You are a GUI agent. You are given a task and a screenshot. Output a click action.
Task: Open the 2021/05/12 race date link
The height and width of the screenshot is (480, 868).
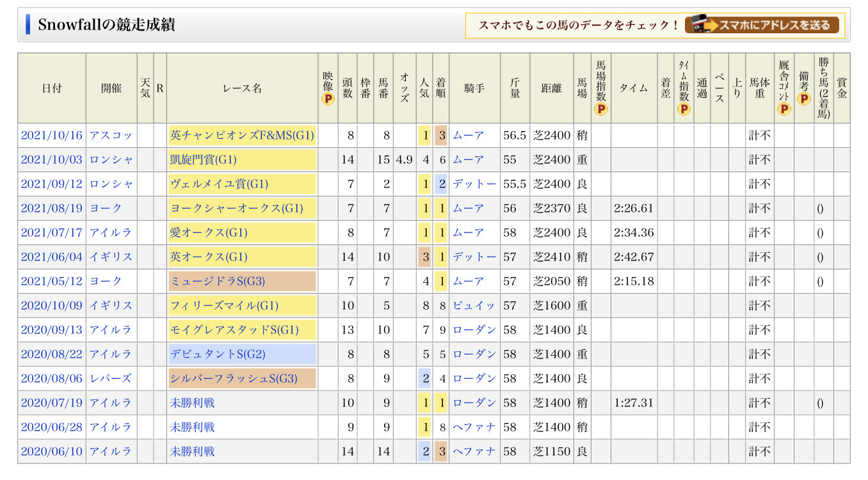point(52,282)
